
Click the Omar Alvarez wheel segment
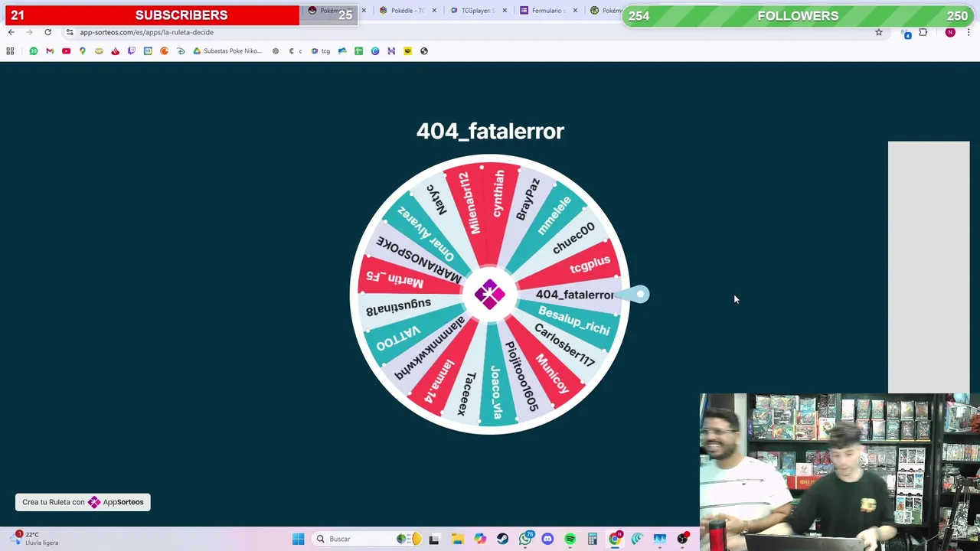(426, 233)
